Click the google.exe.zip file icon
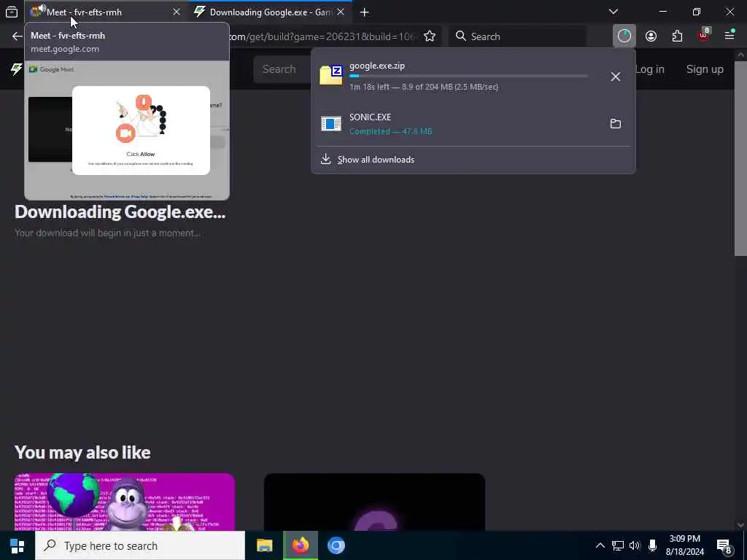The width and height of the screenshot is (747, 560). click(x=331, y=75)
